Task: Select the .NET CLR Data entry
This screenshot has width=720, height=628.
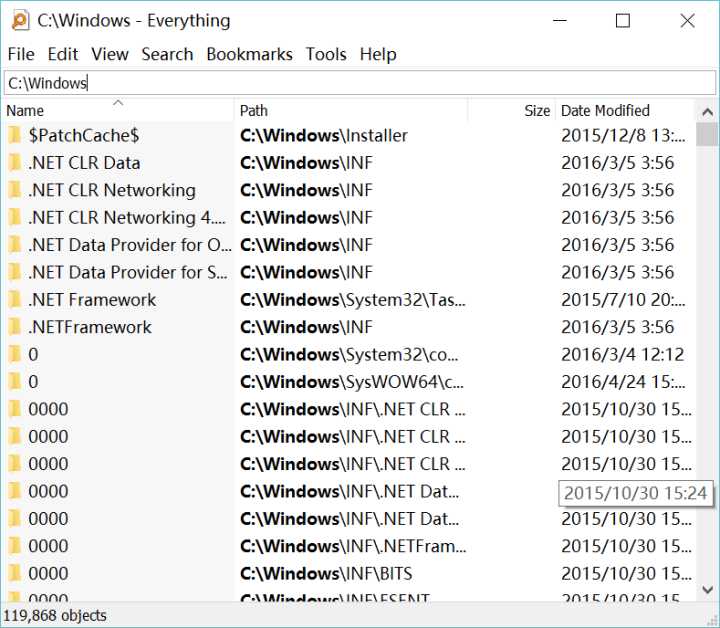Action: (84, 163)
